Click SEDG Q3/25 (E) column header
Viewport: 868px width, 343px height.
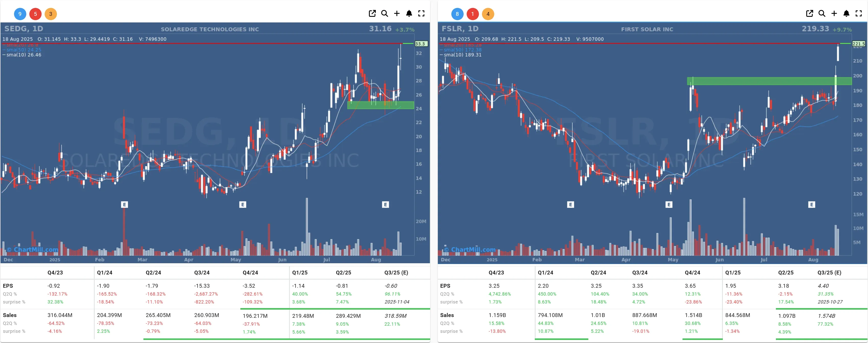(x=396, y=273)
